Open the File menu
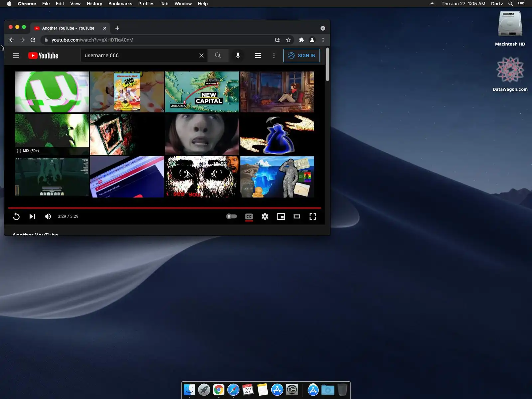Viewport: 532px width, 399px height. tap(46, 4)
